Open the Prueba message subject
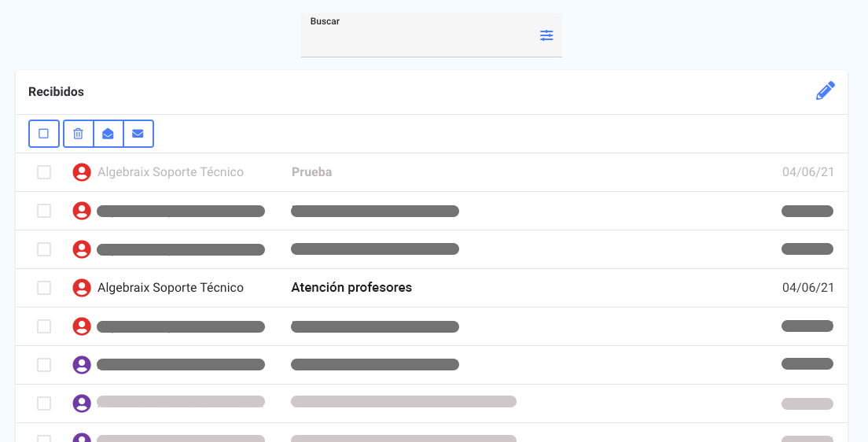The image size is (868, 442). pos(311,172)
